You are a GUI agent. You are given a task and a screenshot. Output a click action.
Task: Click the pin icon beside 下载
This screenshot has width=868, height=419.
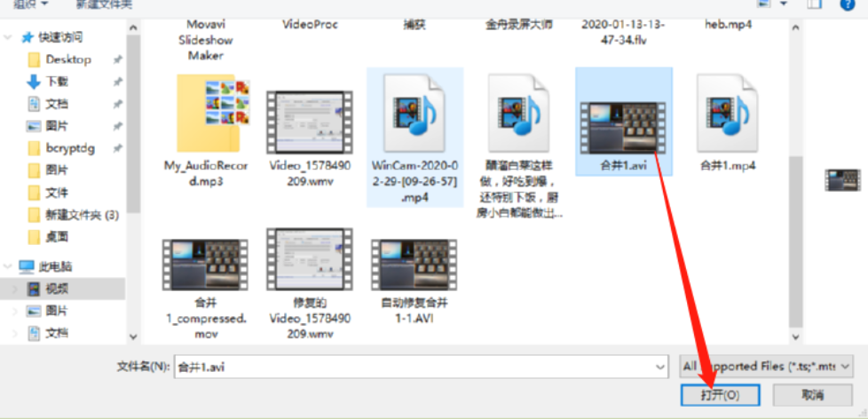pos(117,82)
